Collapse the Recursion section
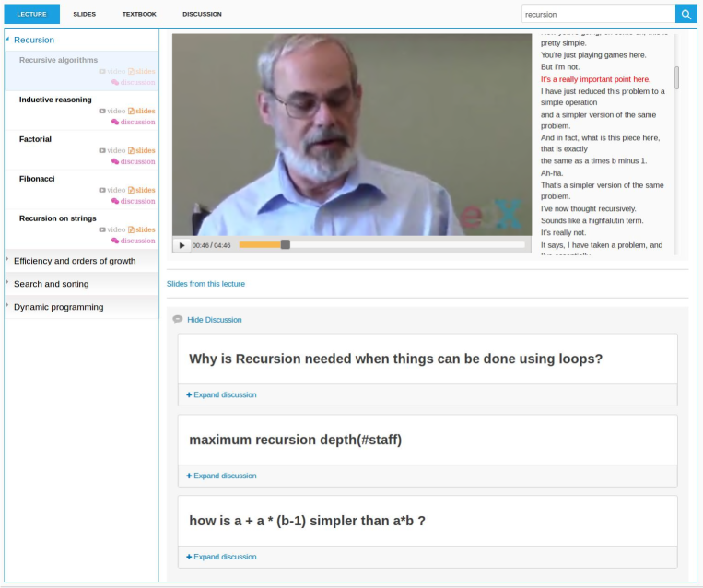Screen dimensions: 703x588 point(33,40)
